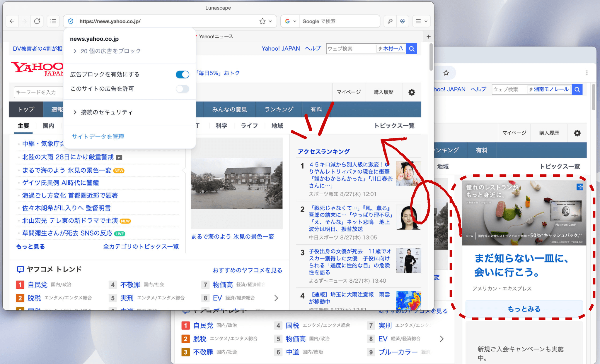Click the shield ad-block icon in the address bar
Viewport: 600px width, 364px height.
[71, 21]
